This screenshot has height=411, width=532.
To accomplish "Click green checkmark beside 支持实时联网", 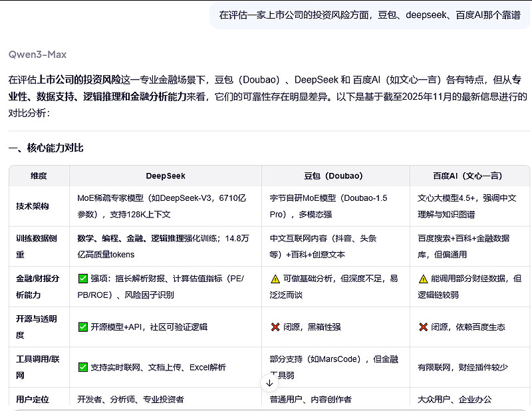I will 82,367.
